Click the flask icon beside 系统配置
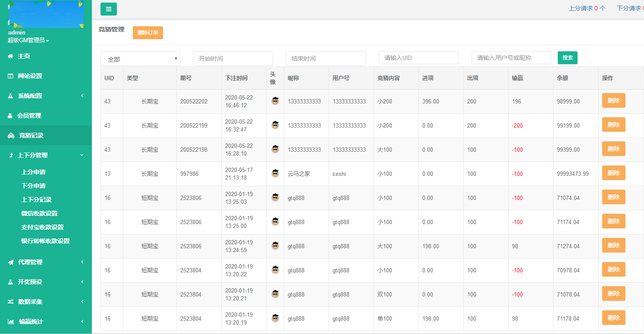This screenshot has width=644, height=334. pyautogui.click(x=10, y=96)
